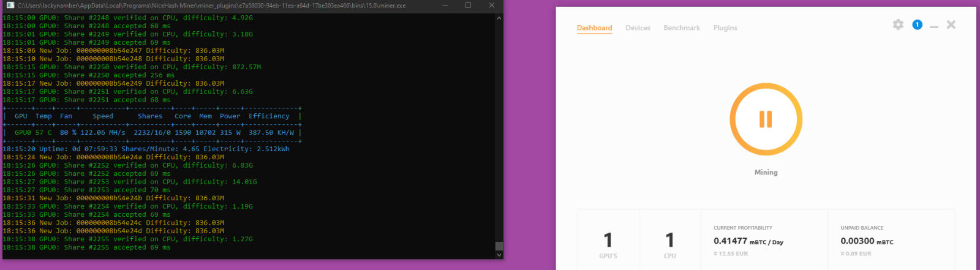Click the New Job 000000008b54e247 line
The image size is (980, 270).
click(x=113, y=51)
